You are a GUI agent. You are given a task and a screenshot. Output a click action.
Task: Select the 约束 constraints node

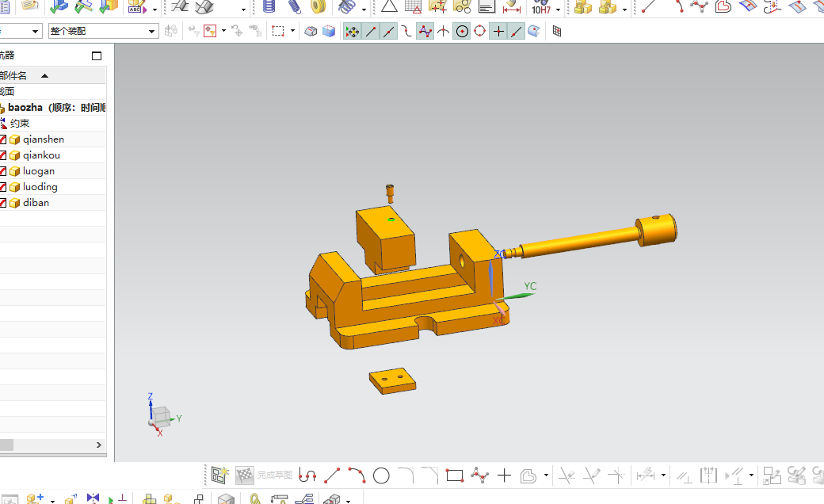[x=20, y=124]
